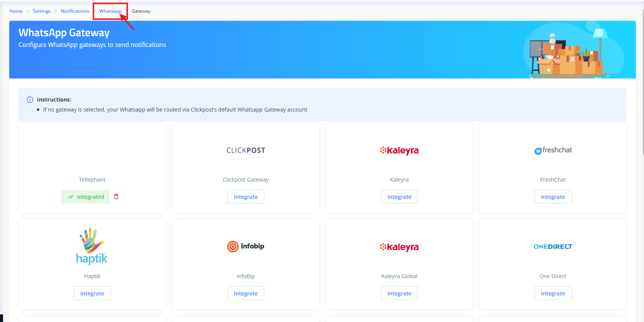The height and width of the screenshot is (322, 644).
Task: Click the Clickpost Gateway label
Action: click(246, 180)
